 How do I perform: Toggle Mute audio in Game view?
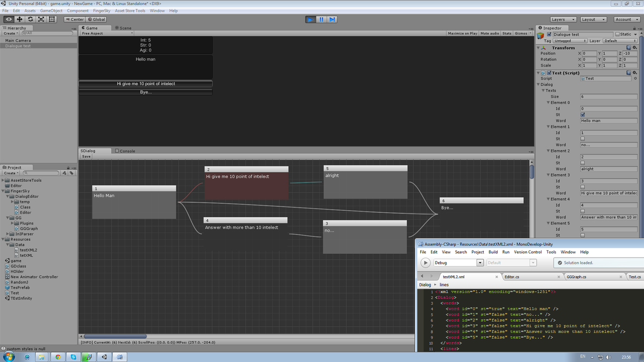[x=489, y=33]
